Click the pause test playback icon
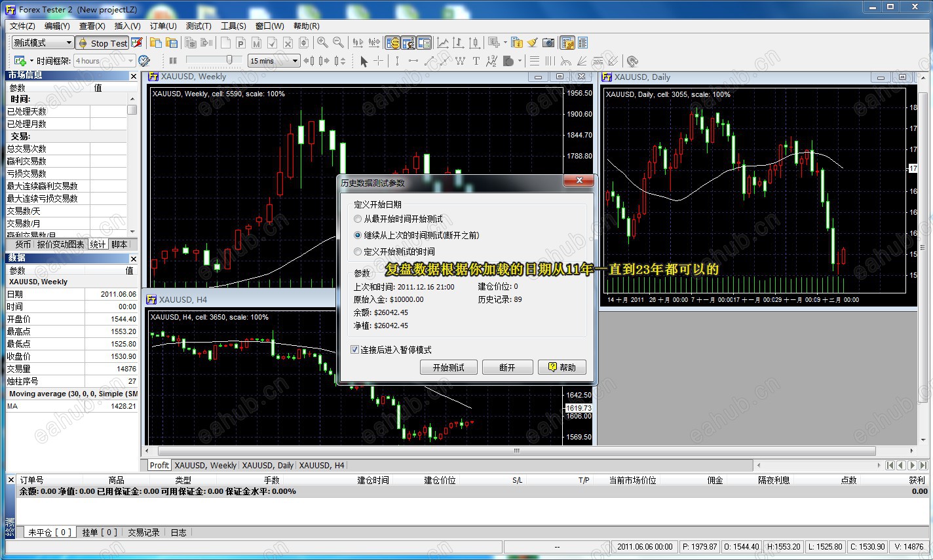Screen dimensions: 933x560 [173, 61]
